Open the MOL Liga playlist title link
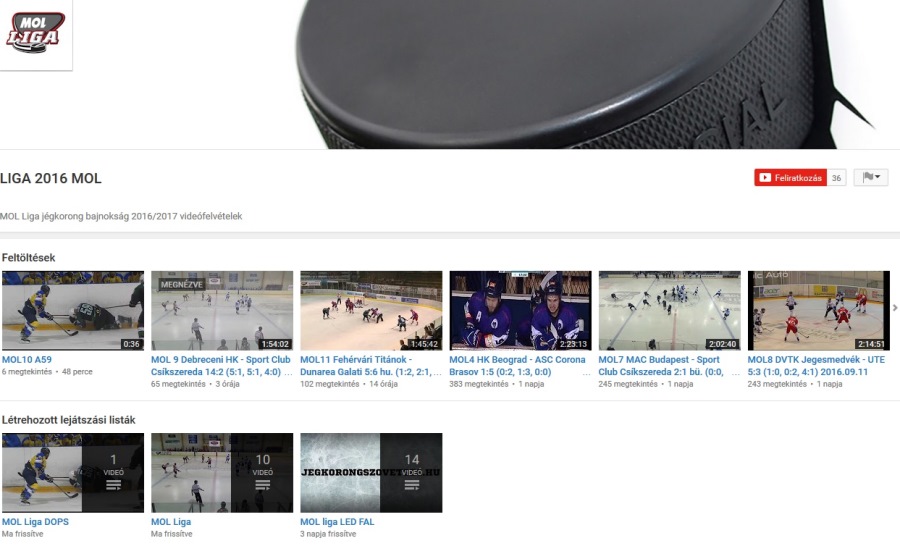This screenshot has width=900, height=546. 171,522
